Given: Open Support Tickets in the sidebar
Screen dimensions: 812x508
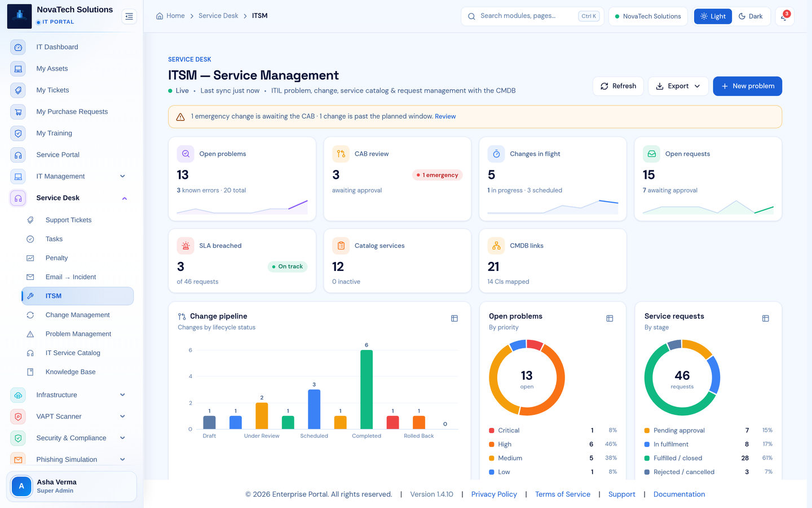Looking at the screenshot, I should tap(78, 220).
